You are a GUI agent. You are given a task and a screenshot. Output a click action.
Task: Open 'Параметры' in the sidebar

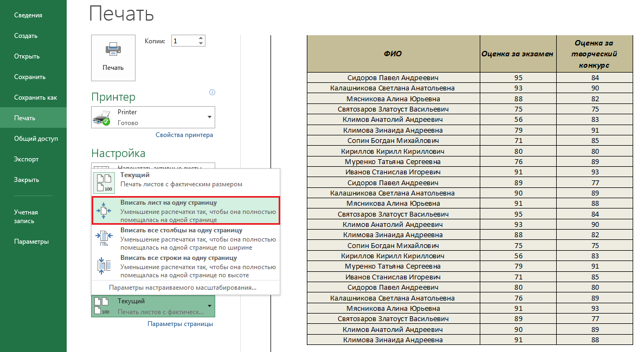pos(31,242)
